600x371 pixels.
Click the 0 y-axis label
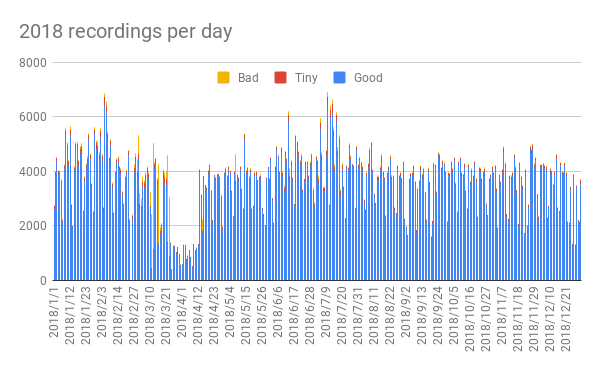(x=43, y=281)
